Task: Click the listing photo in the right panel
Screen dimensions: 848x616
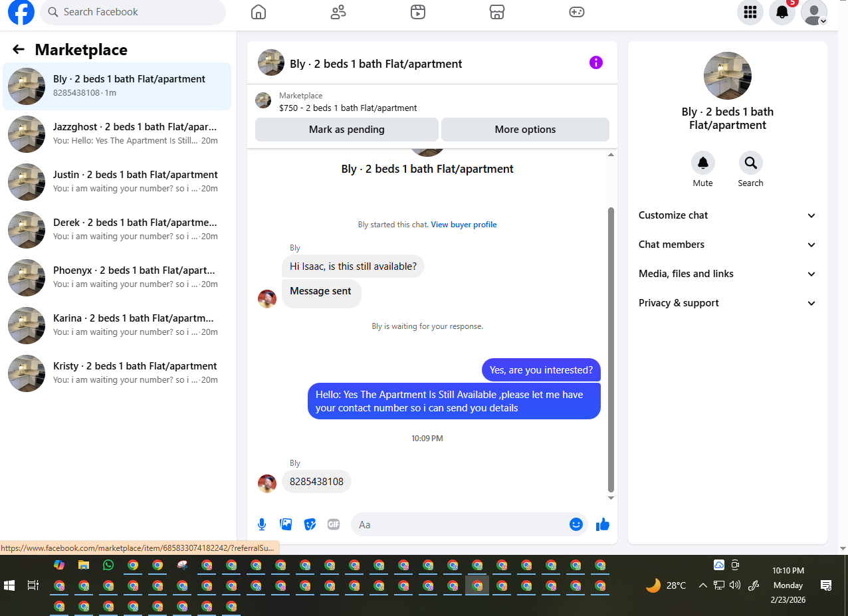Action: [x=728, y=76]
